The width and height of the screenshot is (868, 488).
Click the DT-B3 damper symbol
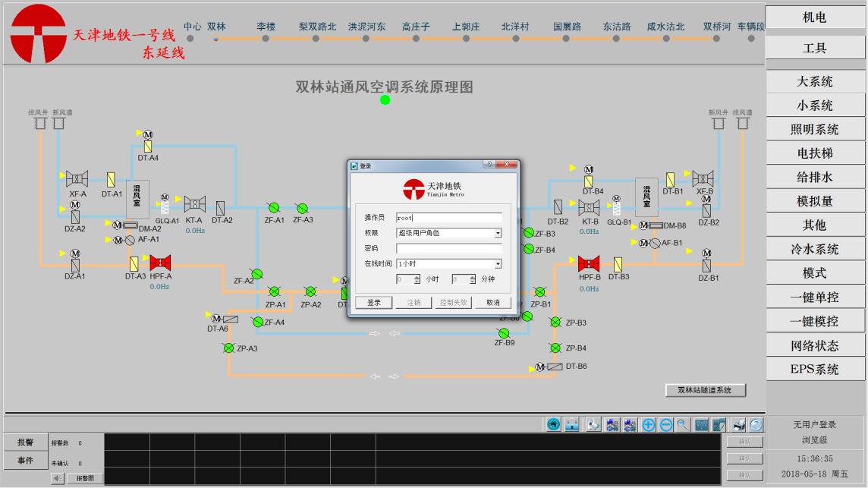[618, 264]
